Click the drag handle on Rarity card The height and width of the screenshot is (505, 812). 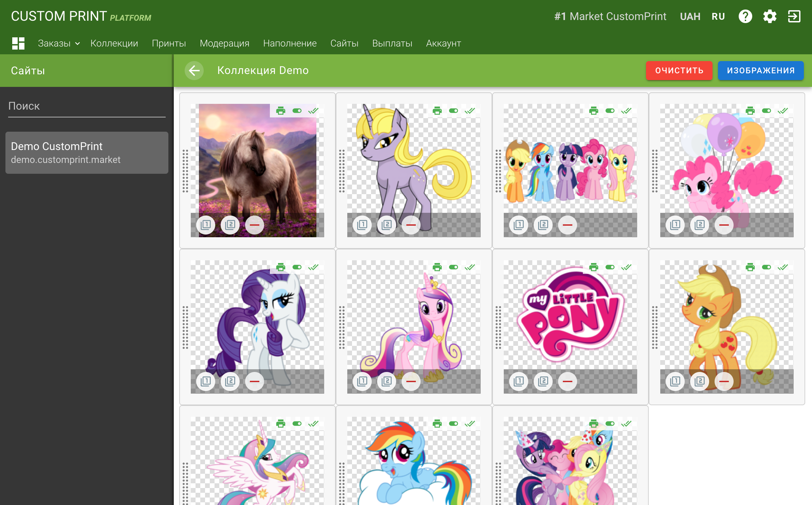point(185,327)
